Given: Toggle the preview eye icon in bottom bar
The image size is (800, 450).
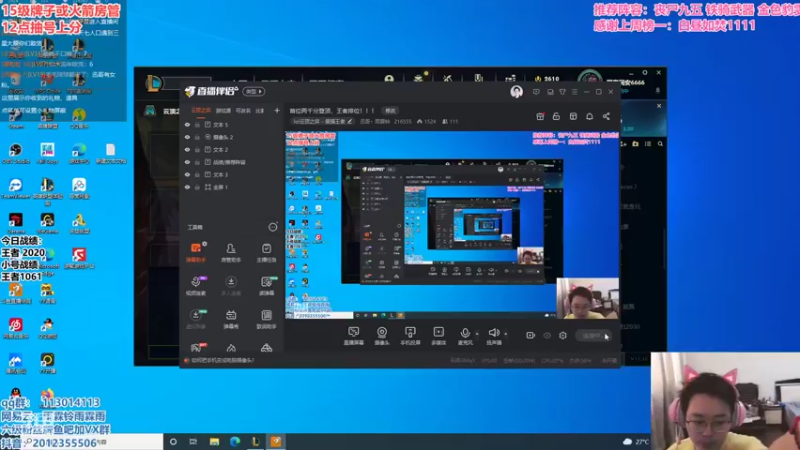Looking at the screenshot, I should (x=547, y=336).
